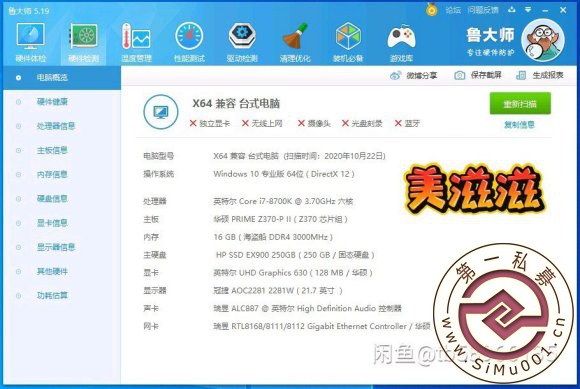Click UHD Graphics 630 graphics text
Viewport: 580px width, 389px height.
click(x=293, y=273)
